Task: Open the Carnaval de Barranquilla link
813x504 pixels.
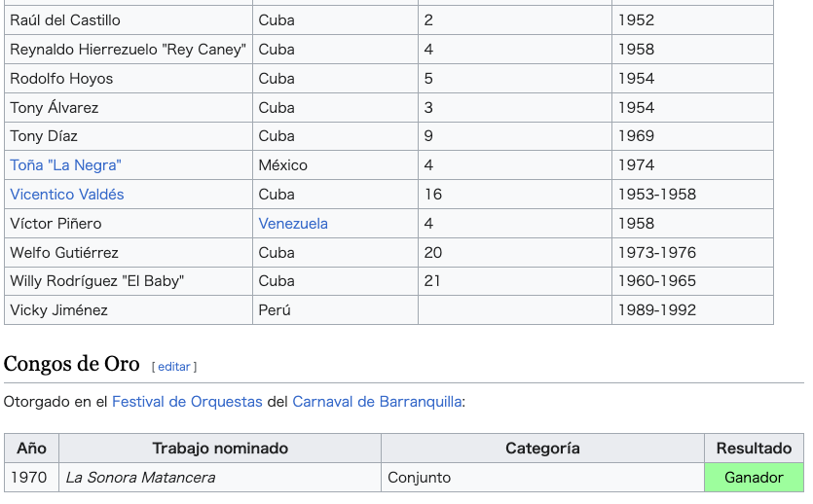Action: tap(377, 402)
